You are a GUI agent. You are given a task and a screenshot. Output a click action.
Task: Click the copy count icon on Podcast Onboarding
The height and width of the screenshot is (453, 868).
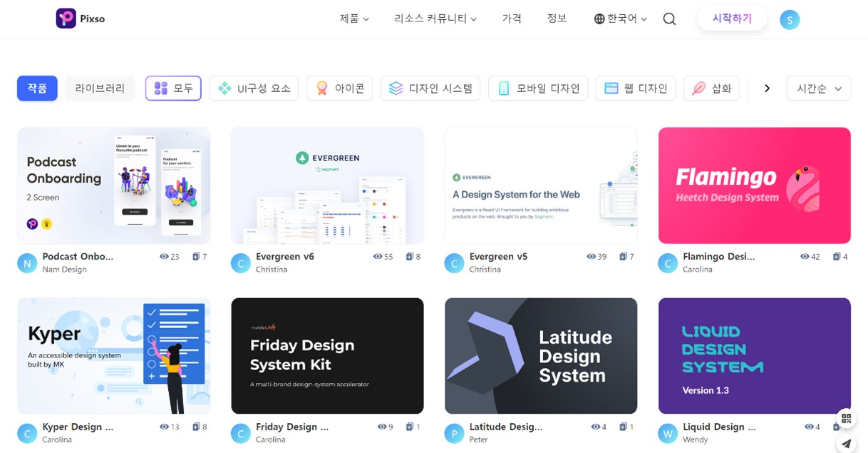[x=196, y=257]
